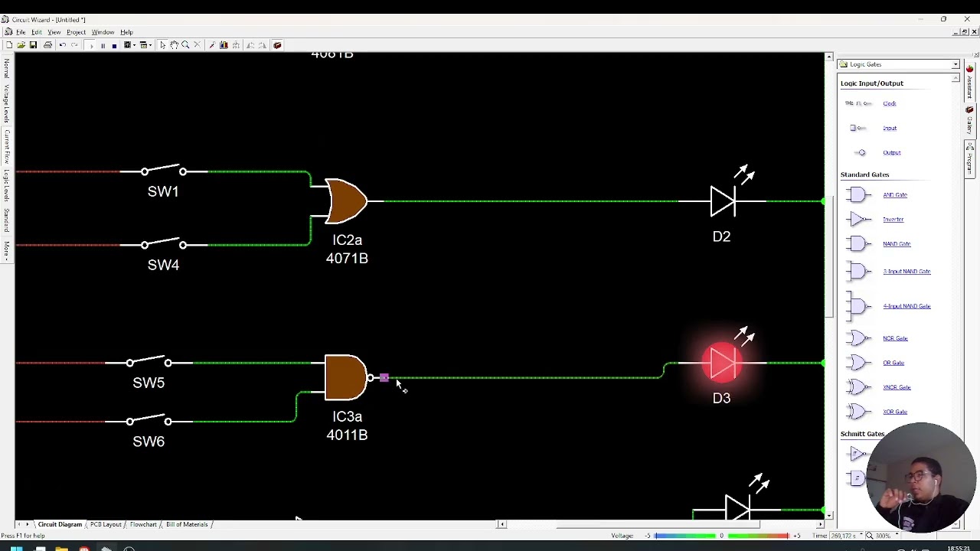Image resolution: width=980 pixels, height=551 pixels.
Task: Click the NOR Gate link
Action: 895,338
